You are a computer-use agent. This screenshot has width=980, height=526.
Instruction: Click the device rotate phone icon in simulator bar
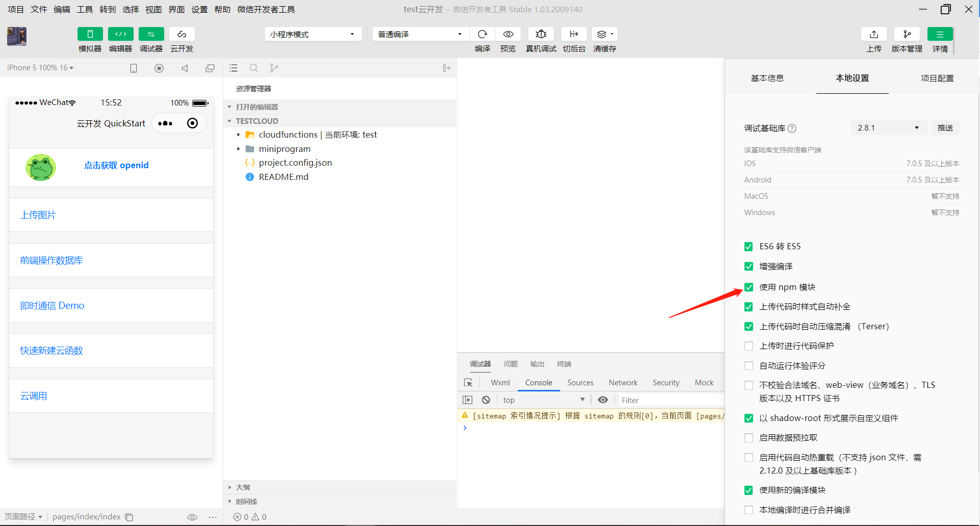pyautogui.click(x=134, y=68)
